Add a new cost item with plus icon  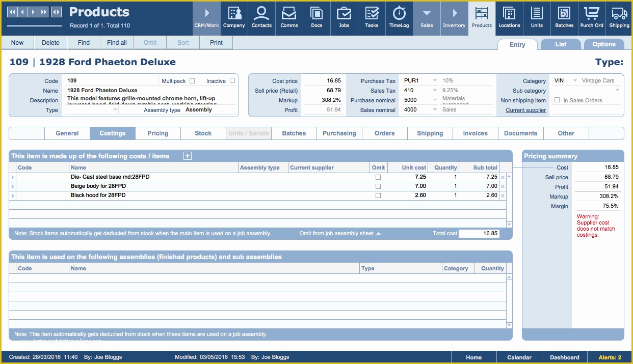[x=188, y=156]
